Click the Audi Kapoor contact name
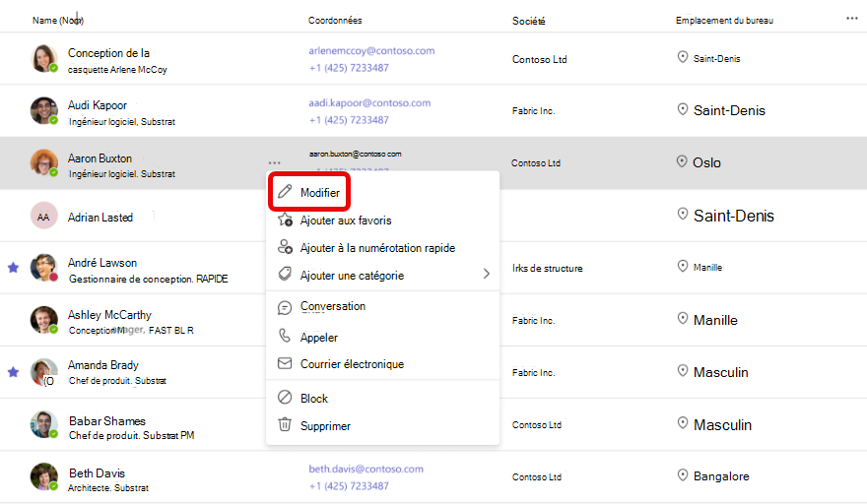Screen dimensions: 867x504 pyautogui.click(x=98, y=105)
